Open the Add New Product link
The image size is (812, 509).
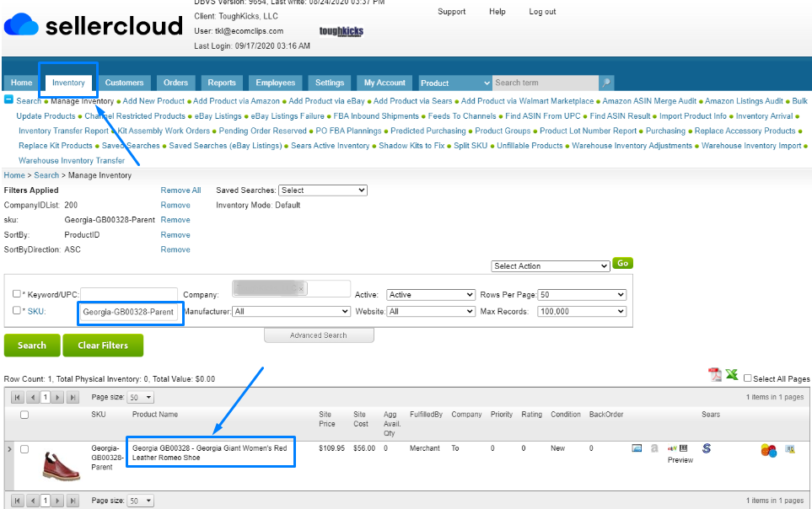pyautogui.click(x=153, y=101)
